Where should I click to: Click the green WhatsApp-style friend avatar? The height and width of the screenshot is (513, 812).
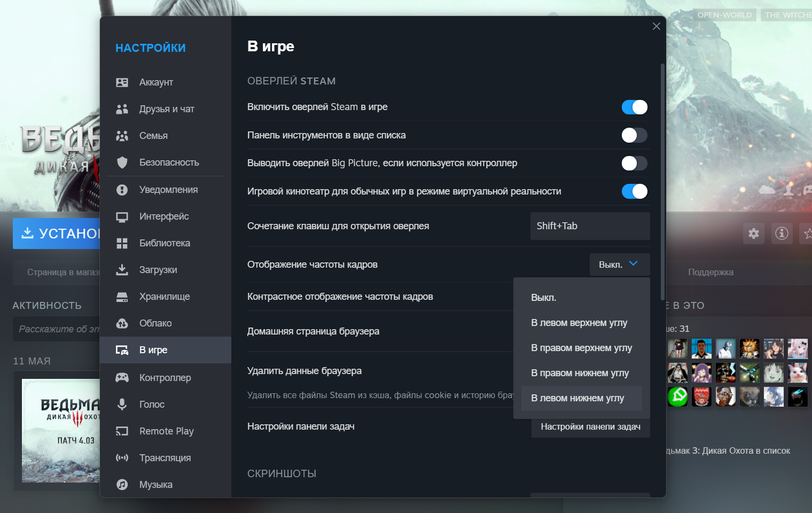(x=678, y=397)
